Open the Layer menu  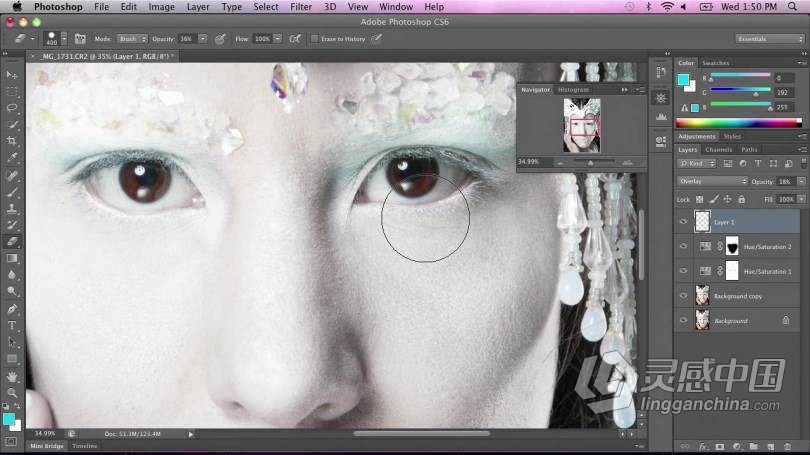[198, 7]
